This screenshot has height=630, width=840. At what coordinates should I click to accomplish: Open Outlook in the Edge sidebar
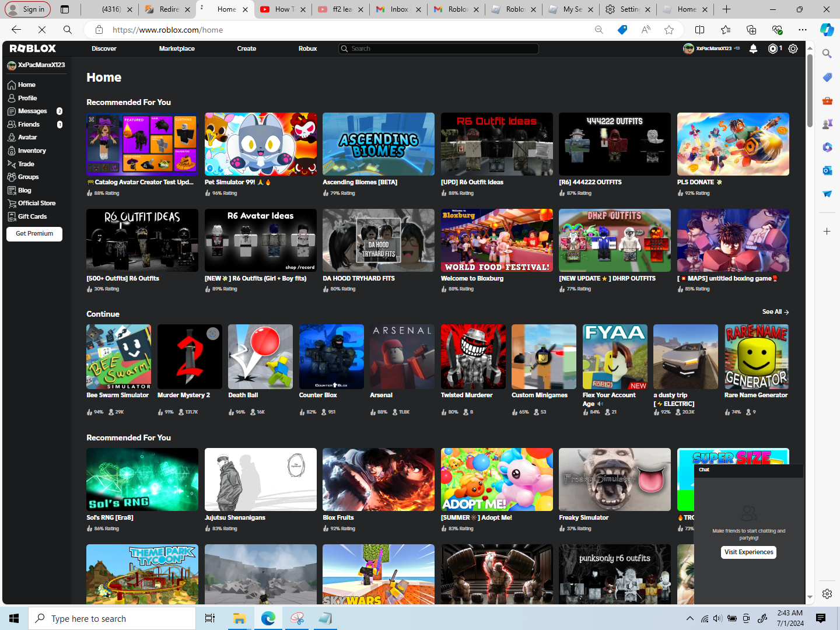click(x=827, y=170)
